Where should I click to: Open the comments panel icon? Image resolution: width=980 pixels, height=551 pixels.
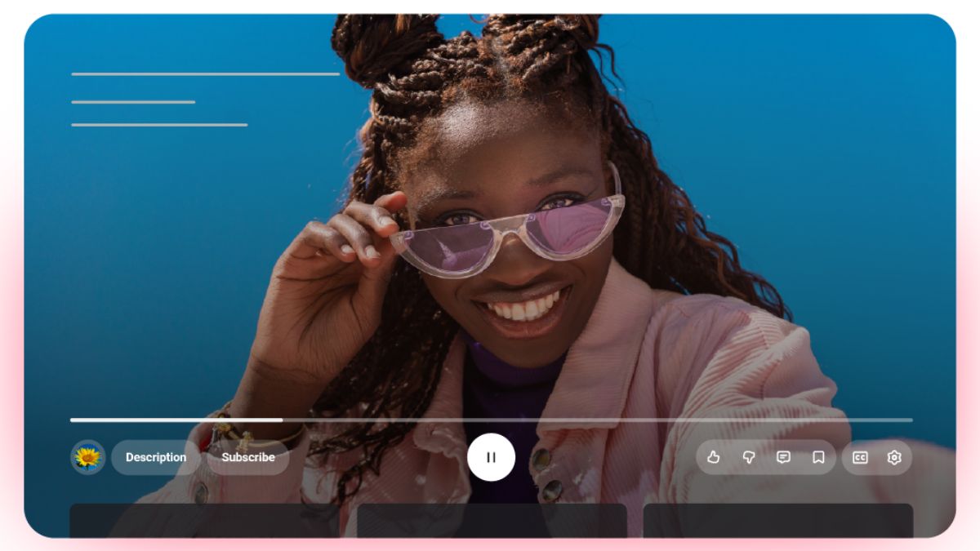pyautogui.click(x=783, y=457)
